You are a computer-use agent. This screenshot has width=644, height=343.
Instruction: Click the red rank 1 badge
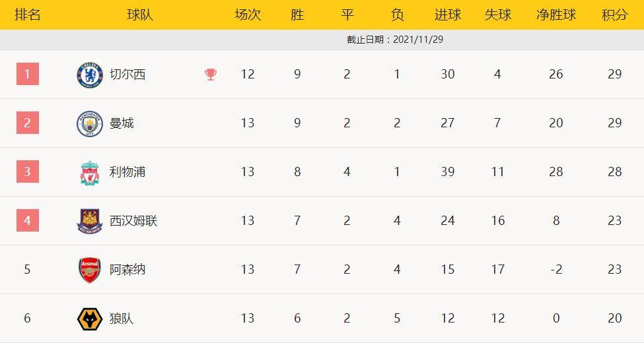(x=28, y=74)
